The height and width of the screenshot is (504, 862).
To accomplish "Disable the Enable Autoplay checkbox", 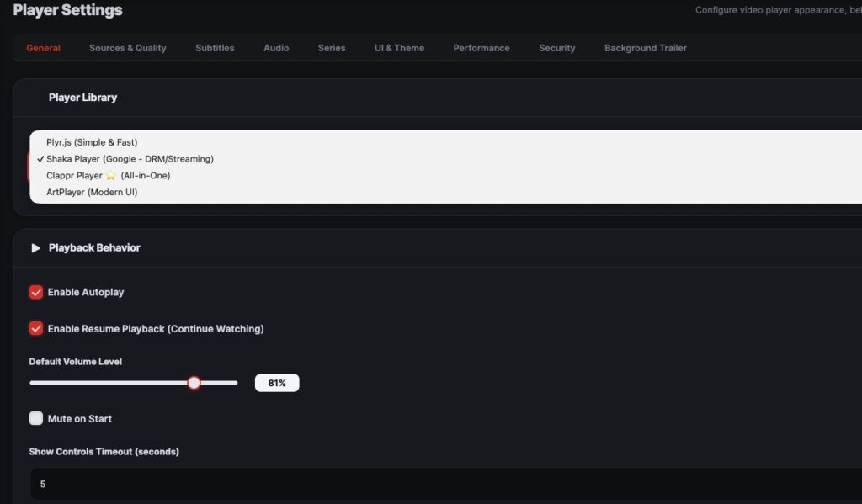I will (x=36, y=292).
